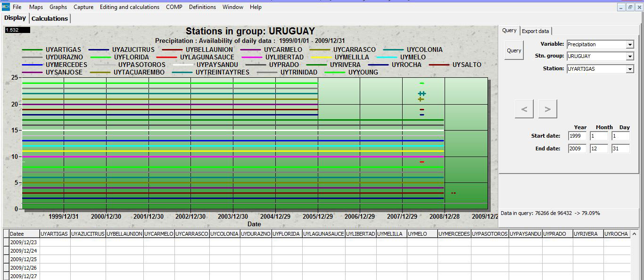This screenshot has width=644, height=280.
Task: Open the Editing and calculations menu
Action: [130, 7]
